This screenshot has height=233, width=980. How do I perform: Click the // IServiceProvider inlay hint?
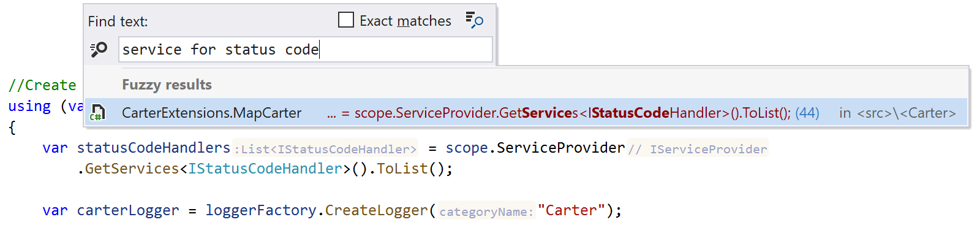pyautogui.click(x=698, y=149)
